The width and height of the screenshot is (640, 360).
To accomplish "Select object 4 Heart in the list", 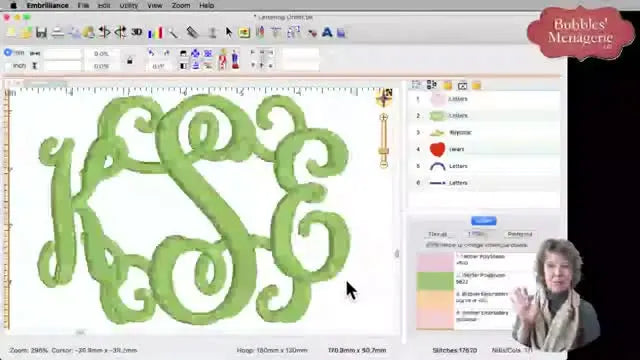I will pos(484,149).
